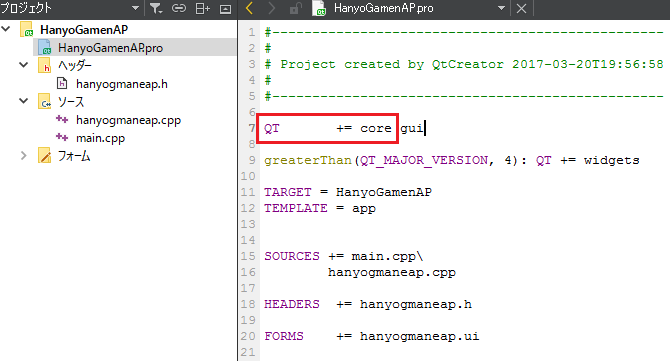
Task: Click 'SOURCES' keyword on line 15
Action: point(292,256)
